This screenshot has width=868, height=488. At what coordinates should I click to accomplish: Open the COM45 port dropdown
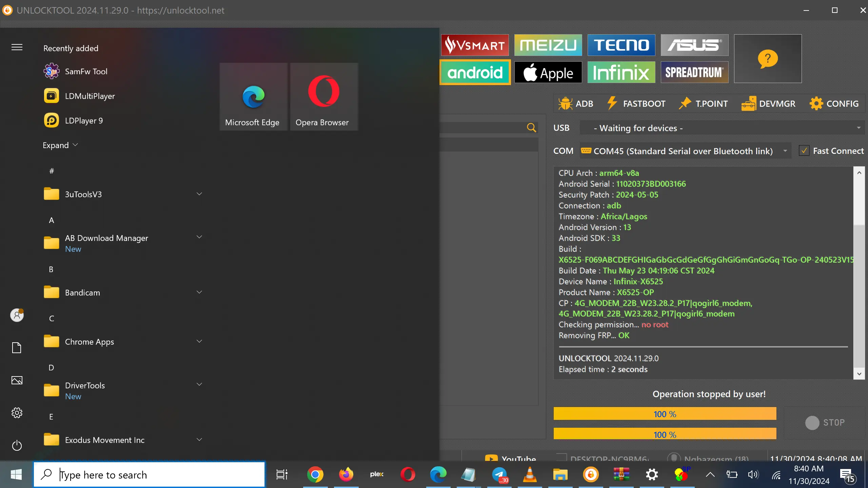point(685,151)
